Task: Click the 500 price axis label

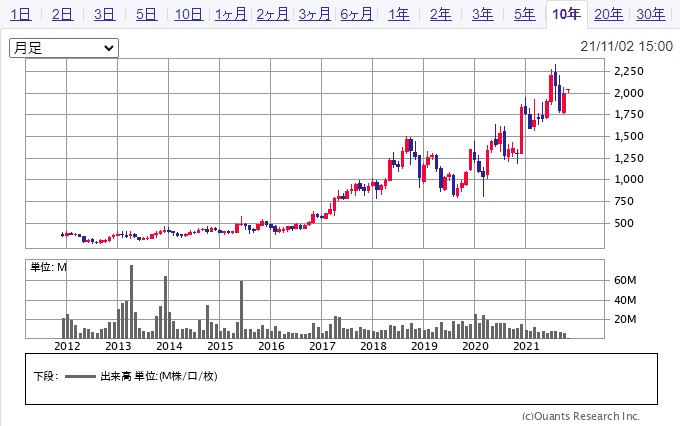Action: point(624,223)
